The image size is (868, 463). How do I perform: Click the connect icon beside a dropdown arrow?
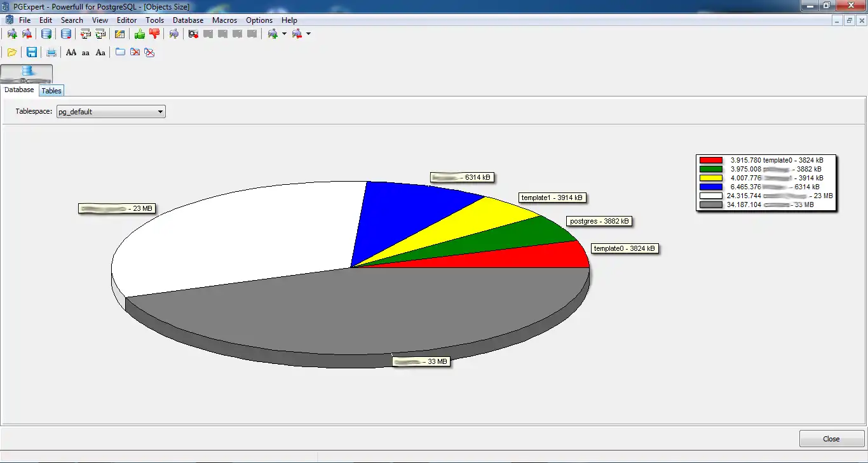point(273,34)
